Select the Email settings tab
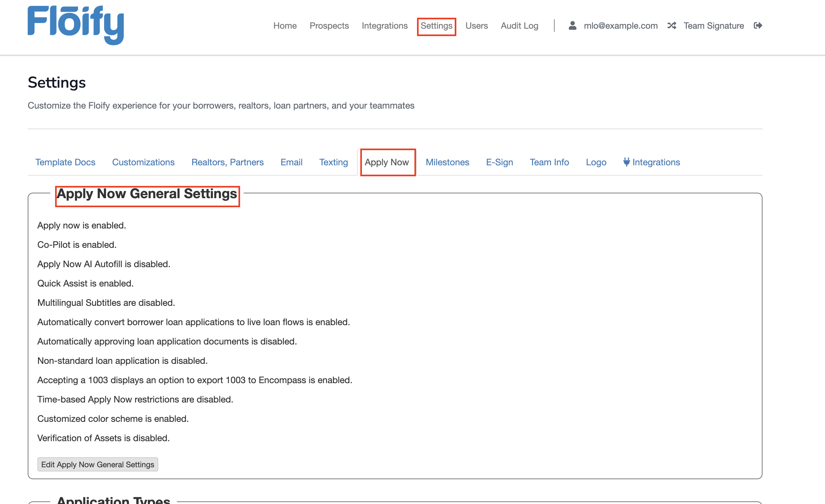The image size is (825, 504). (x=291, y=162)
